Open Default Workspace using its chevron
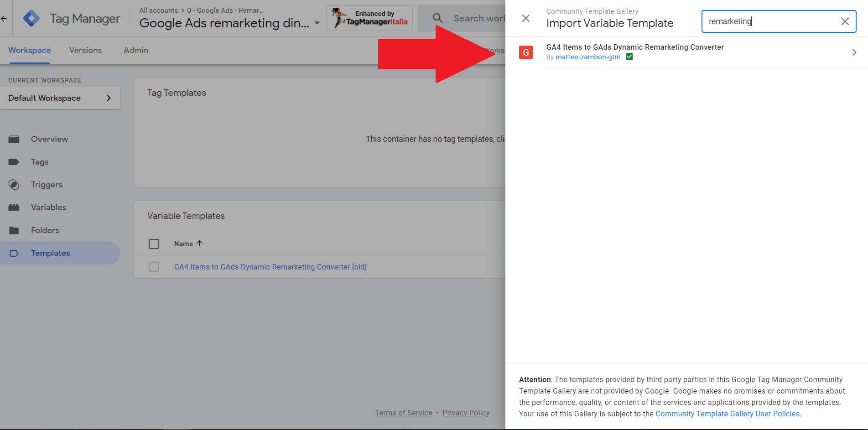This screenshot has width=868, height=430. tap(109, 98)
